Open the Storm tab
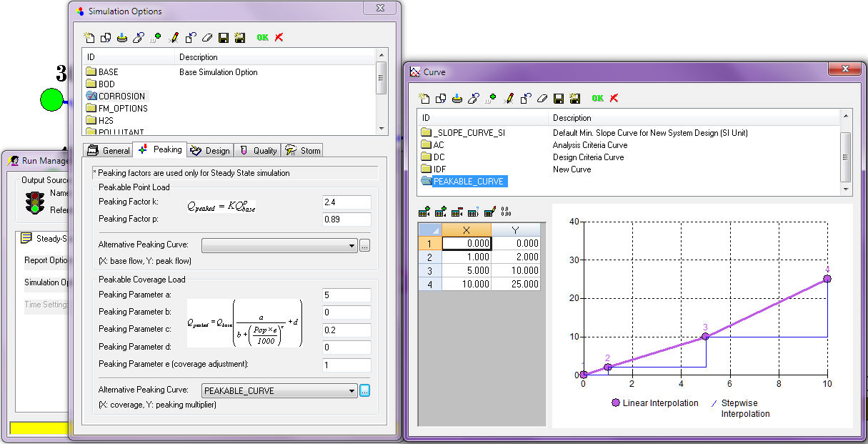 pyautogui.click(x=306, y=149)
